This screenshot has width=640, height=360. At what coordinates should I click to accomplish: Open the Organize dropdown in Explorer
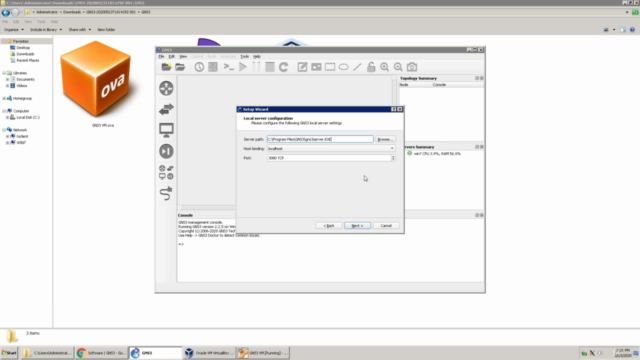[x=13, y=30]
